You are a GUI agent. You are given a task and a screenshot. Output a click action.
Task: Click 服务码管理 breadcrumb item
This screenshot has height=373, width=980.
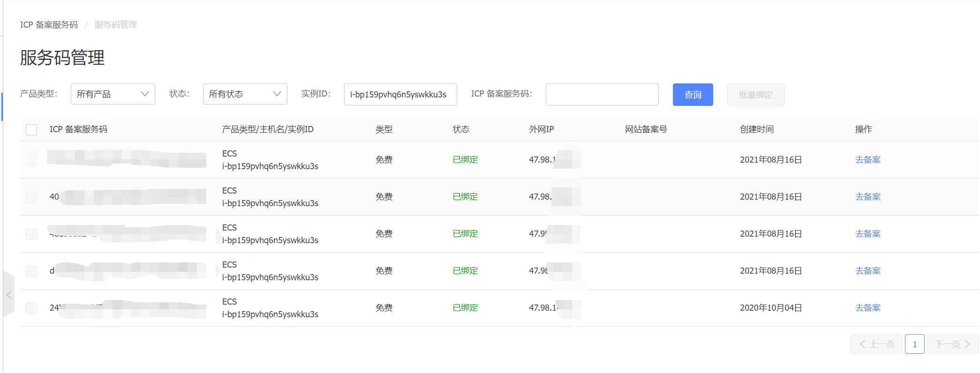[x=115, y=25]
